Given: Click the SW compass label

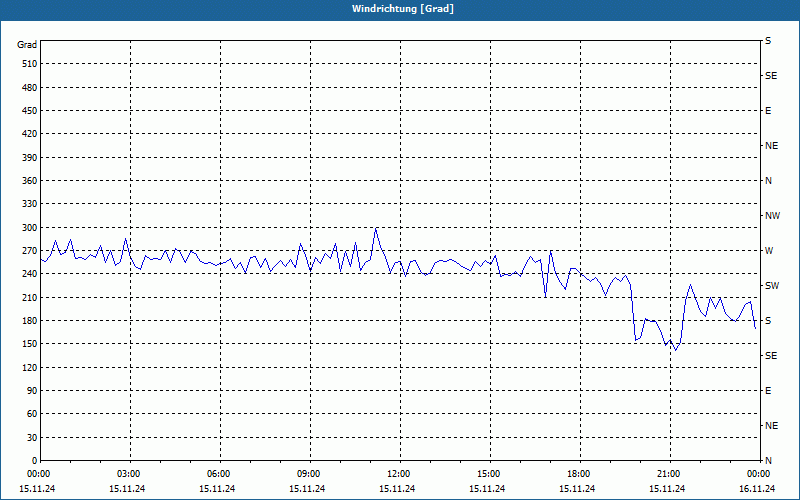Looking at the screenshot, I should point(772,286).
